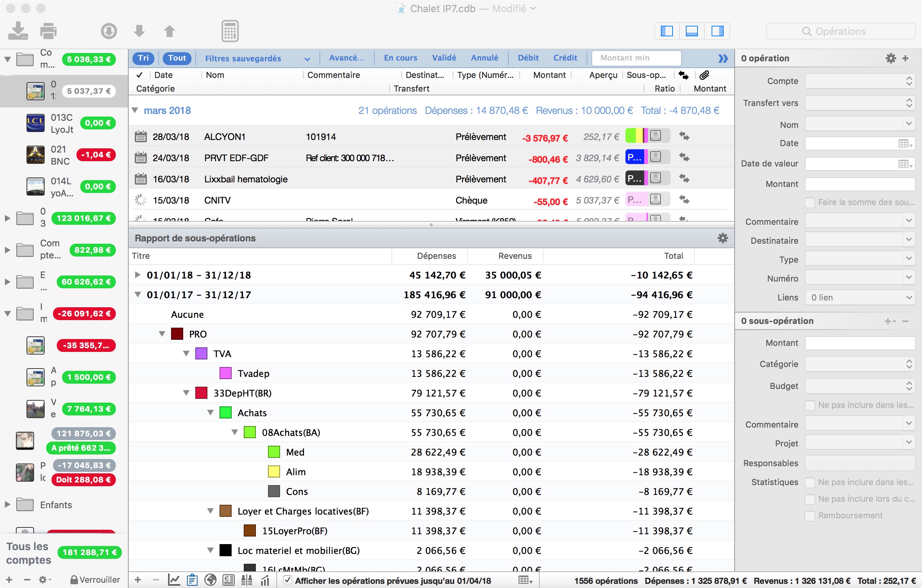922x588 pixels.
Task: Select the Crédit filter tab
Action: (x=565, y=58)
